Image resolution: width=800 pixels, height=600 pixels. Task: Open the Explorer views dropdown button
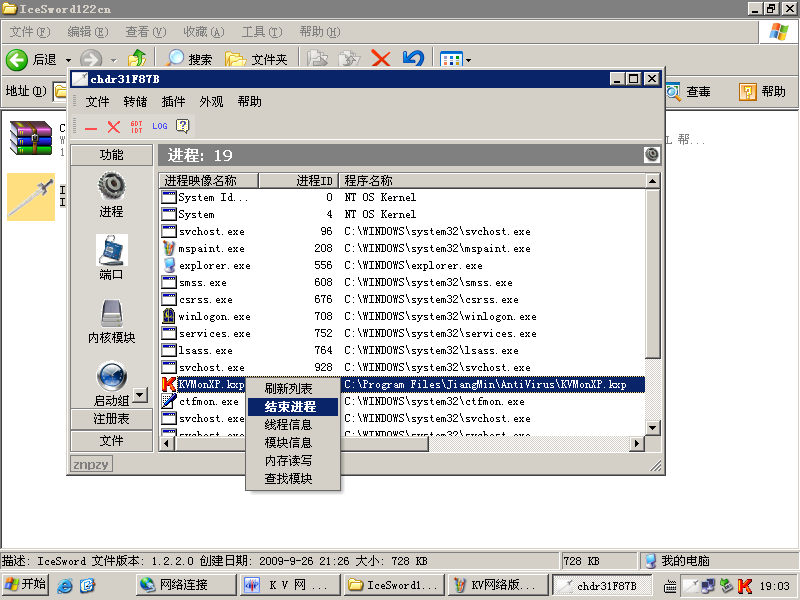click(455, 59)
